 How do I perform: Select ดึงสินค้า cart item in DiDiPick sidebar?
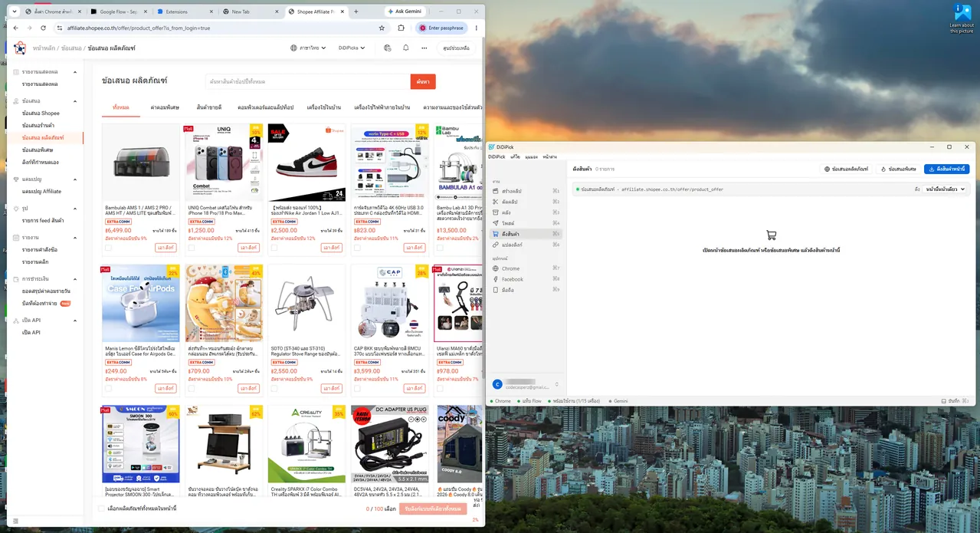click(527, 233)
